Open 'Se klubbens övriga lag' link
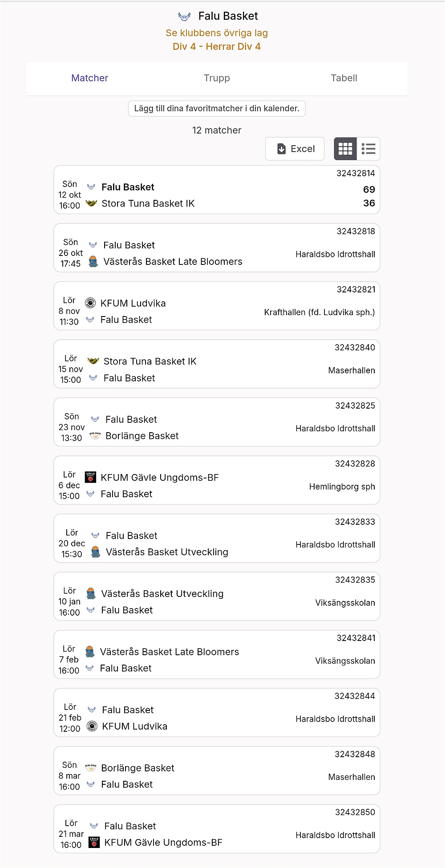Image resolution: width=445 pixels, height=868 pixels. (217, 33)
